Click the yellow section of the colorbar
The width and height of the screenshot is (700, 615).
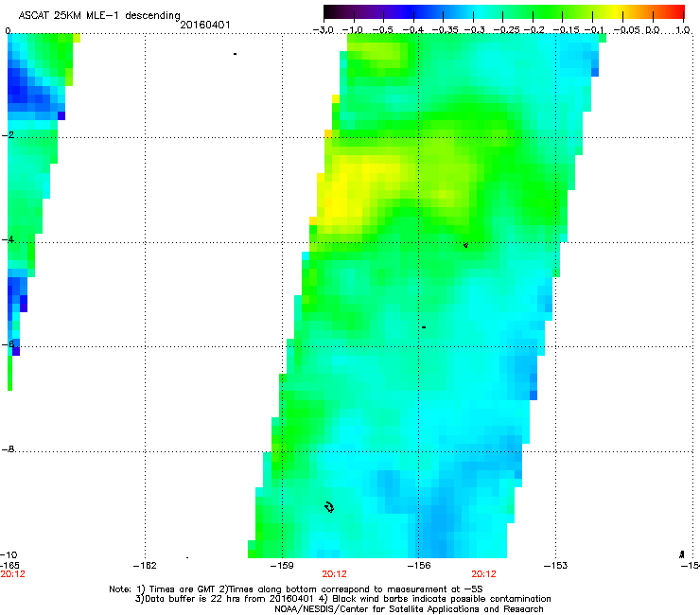pyautogui.click(x=616, y=11)
